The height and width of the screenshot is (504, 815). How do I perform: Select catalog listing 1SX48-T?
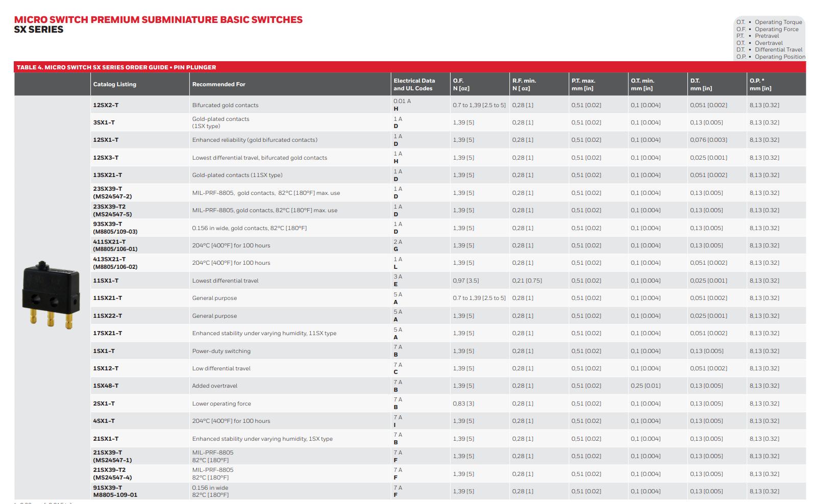[106, 386]
